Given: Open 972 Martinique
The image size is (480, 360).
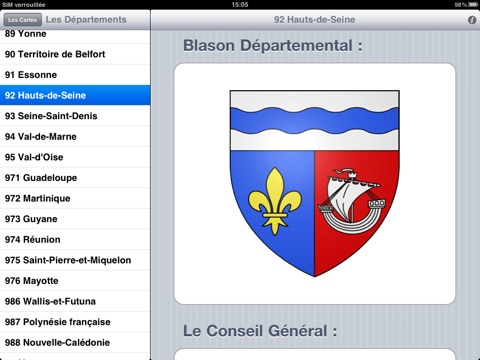Looking at the screenshot, I should coord(75,198).
